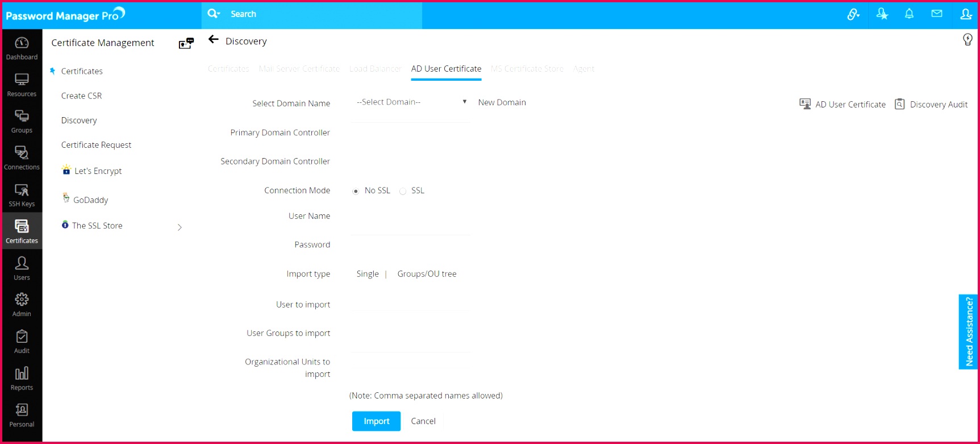
Task: Open Discovery in the left menu
Action: (x=79, y=121)
